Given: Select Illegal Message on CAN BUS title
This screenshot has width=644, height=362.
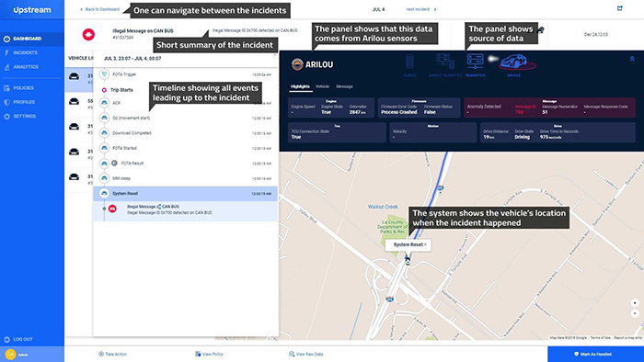Looking at the screenshot, I should pyautogui.click(x=143, y=30).
